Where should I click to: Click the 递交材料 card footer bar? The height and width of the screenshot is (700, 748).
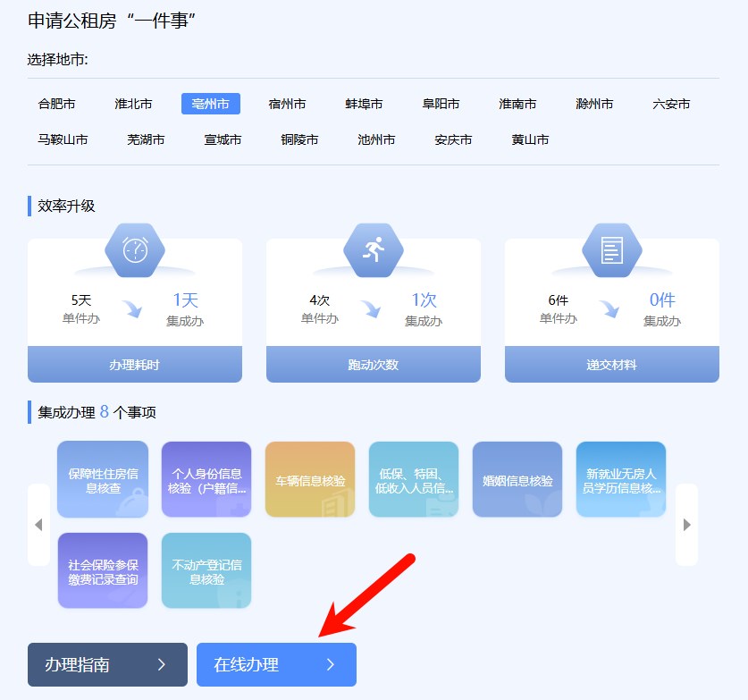click(612, 365)
